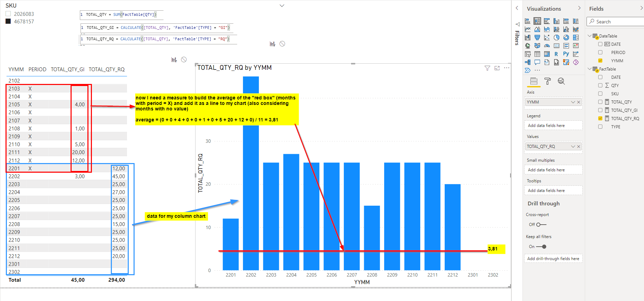Open the chart's filter funnel icon
Image resolution: width=644 pixels, height=301 pixels.
coord(487,68)
